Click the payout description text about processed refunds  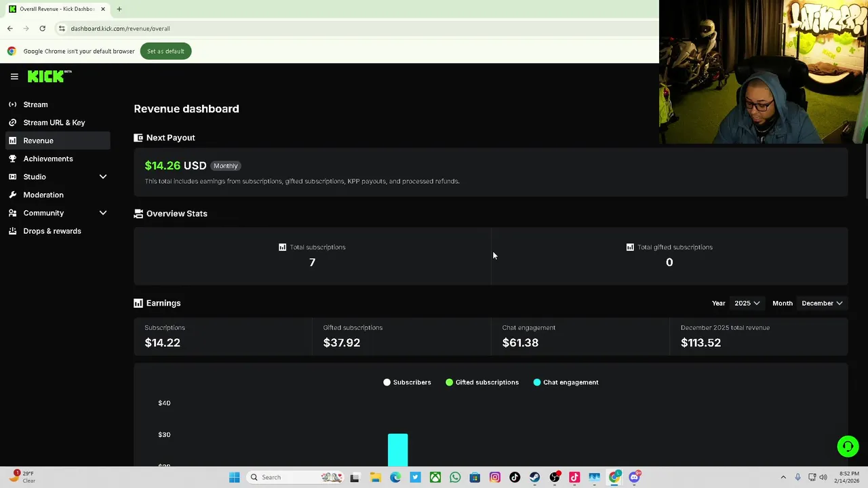302,181
